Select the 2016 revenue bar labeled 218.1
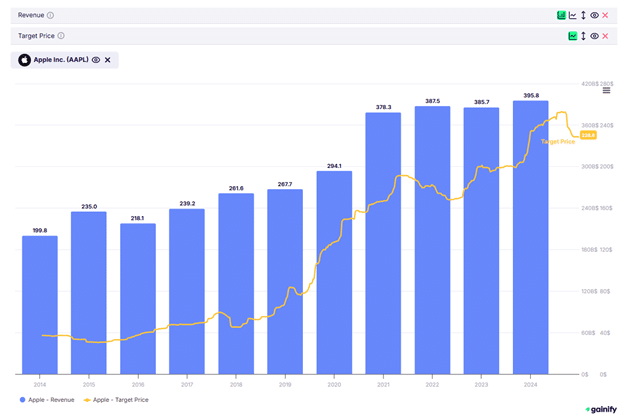The image size is (624, 415). [138, 299]
